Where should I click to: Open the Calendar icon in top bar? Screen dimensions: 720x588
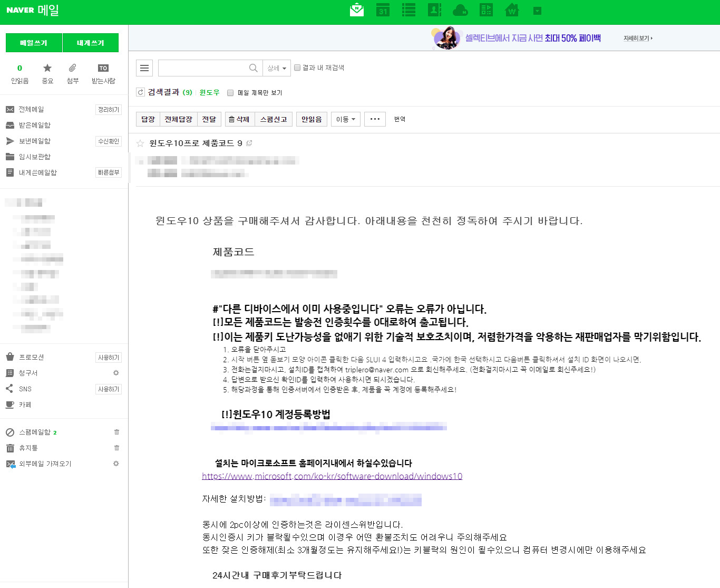click(383, 10)
